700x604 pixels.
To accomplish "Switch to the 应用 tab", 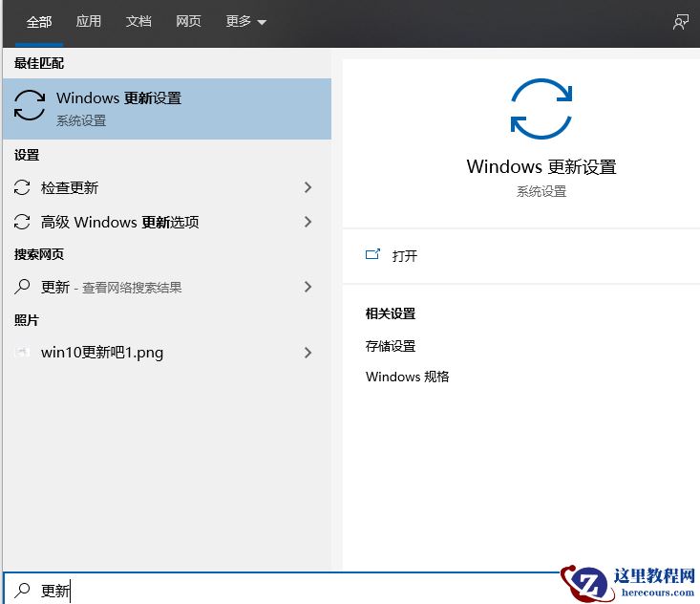I will point(89,21).
